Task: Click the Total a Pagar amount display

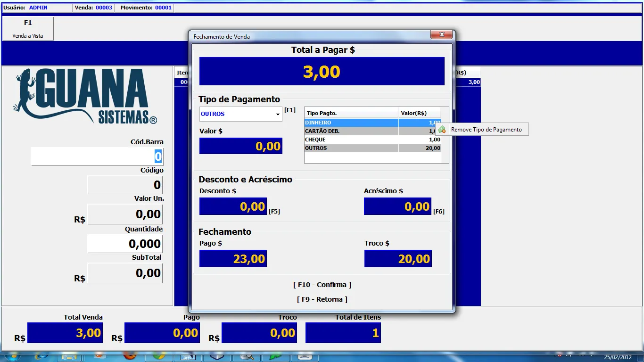Action: click(x=322, y=71)
